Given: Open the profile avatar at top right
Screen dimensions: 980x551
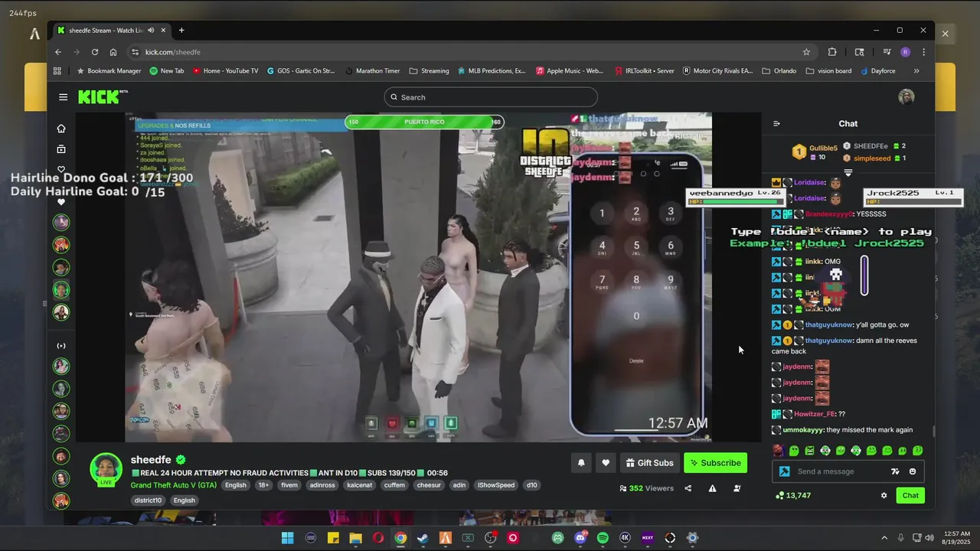Looking at the screenshot, I should pyautogui.click(x=906, y=97).
